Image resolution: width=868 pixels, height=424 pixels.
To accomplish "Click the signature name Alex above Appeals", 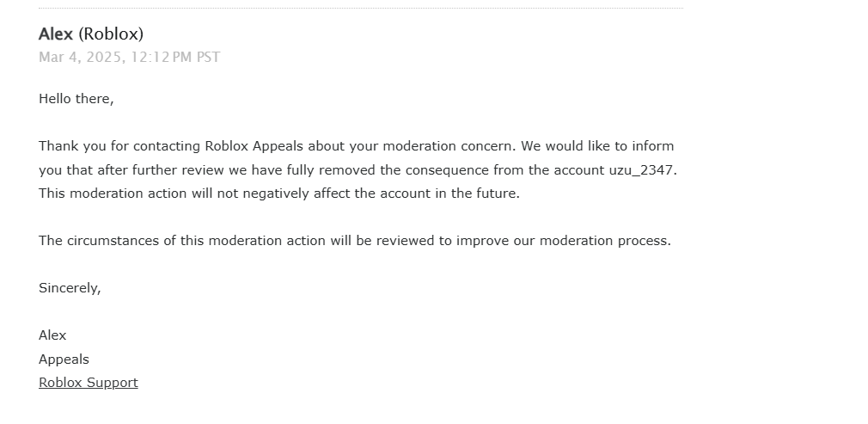I will coord(52,335).
